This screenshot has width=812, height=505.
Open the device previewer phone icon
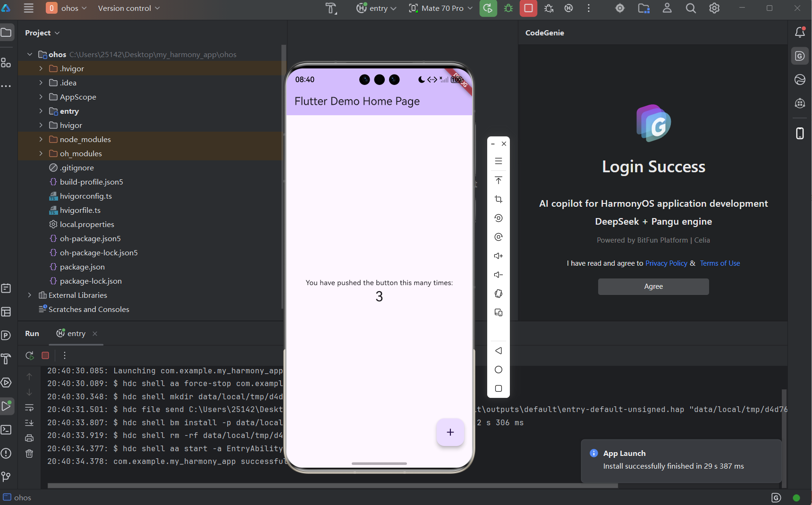tap(800, 133)
